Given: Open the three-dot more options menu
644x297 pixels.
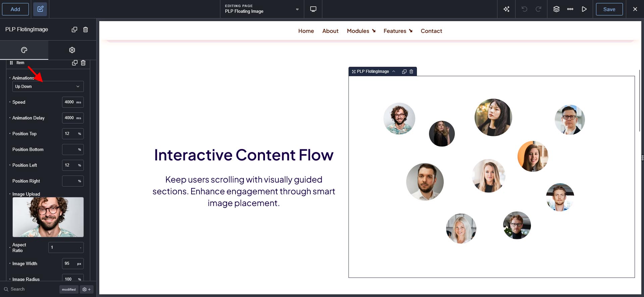Looking at the screenshot, I should 570,9.
